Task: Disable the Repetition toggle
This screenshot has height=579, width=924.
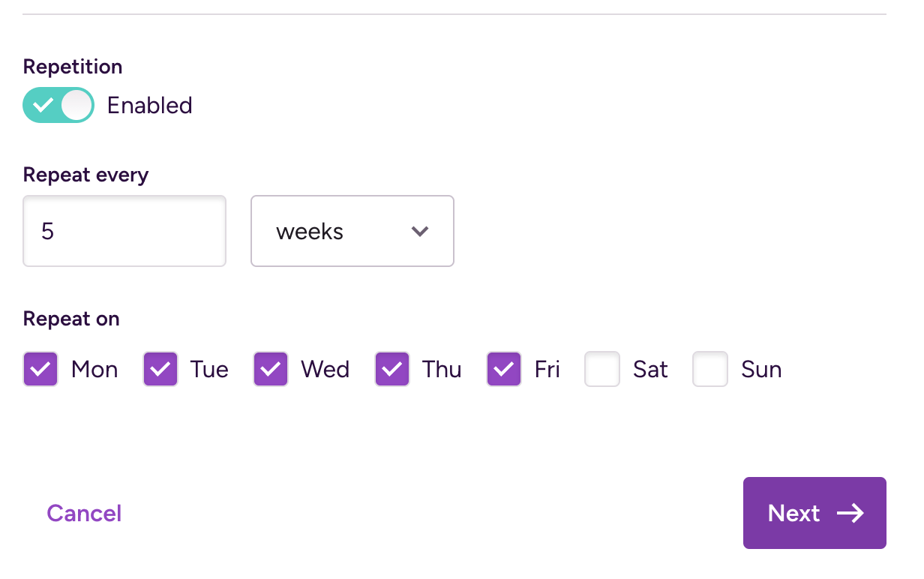Action: [58, 105]
